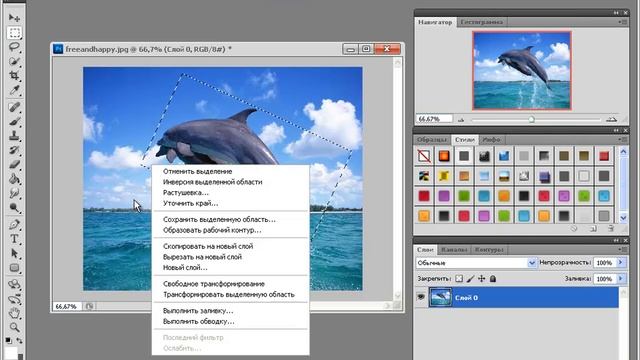
Task: Select the Zoom tool
Action: click(14, 327)
